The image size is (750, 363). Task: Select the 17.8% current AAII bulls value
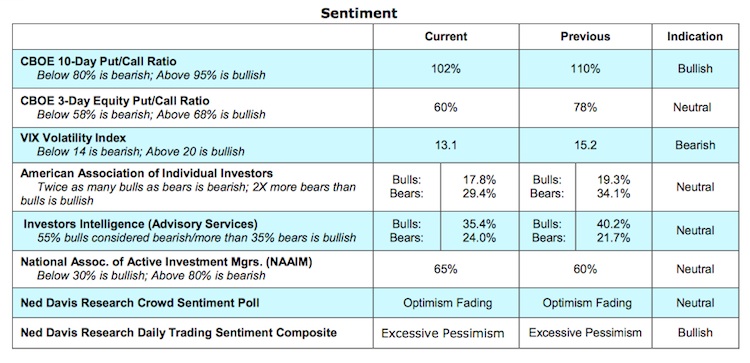(479, 180)
